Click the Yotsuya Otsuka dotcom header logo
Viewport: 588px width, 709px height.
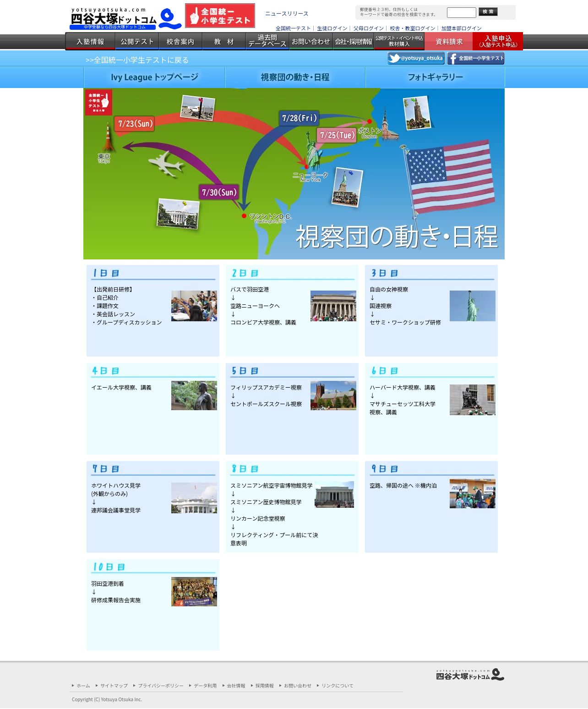point(126,18)
